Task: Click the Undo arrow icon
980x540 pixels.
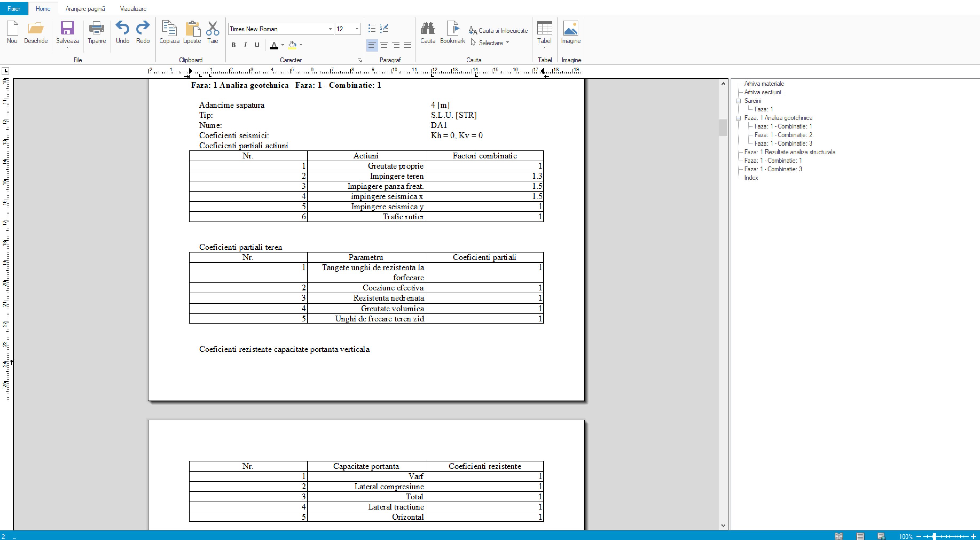Action: (122, 29)
